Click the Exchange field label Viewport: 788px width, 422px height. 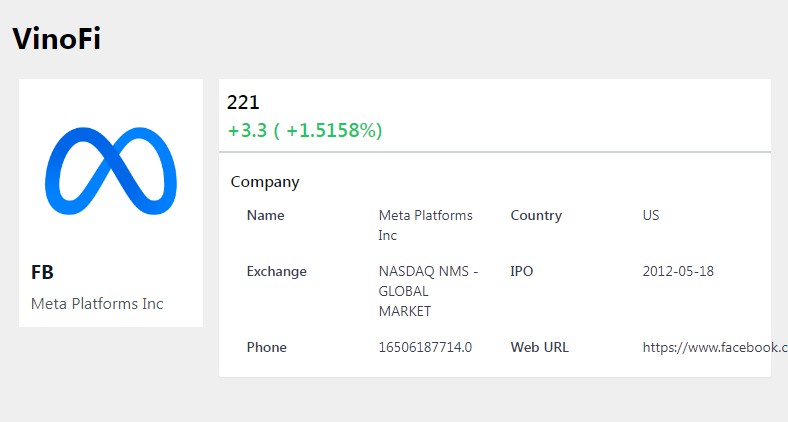[277, 271]
